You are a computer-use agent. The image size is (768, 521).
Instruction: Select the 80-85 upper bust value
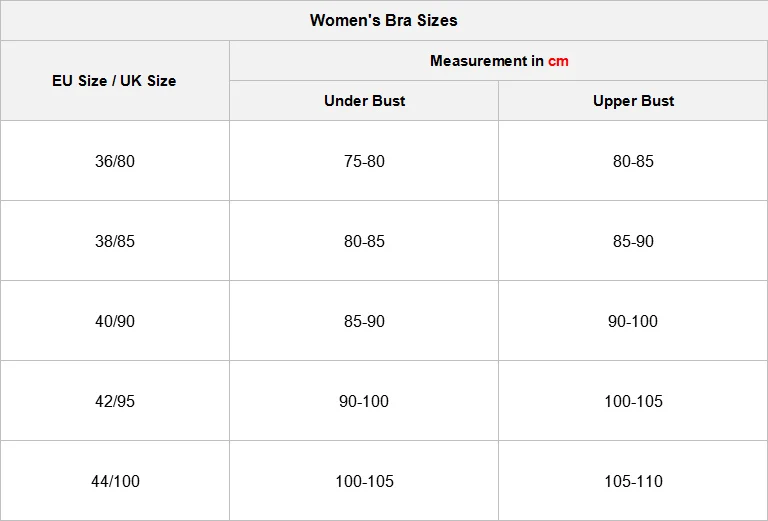(x=633, y=161)
